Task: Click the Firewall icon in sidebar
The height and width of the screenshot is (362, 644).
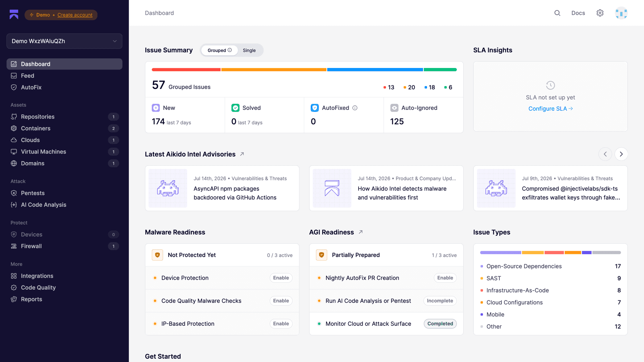Action: [14, 246]
